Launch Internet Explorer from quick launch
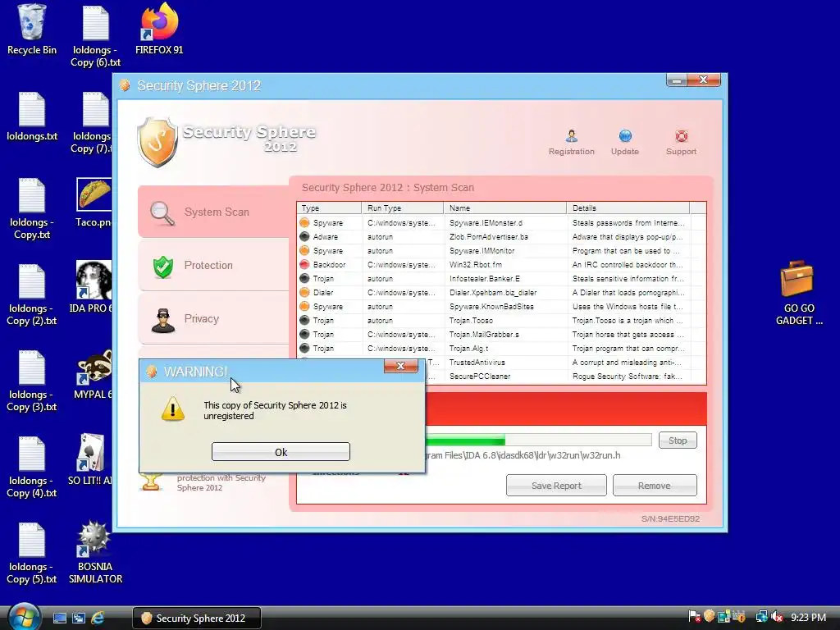This screenshot has width=840, height=630. [98, 619]
